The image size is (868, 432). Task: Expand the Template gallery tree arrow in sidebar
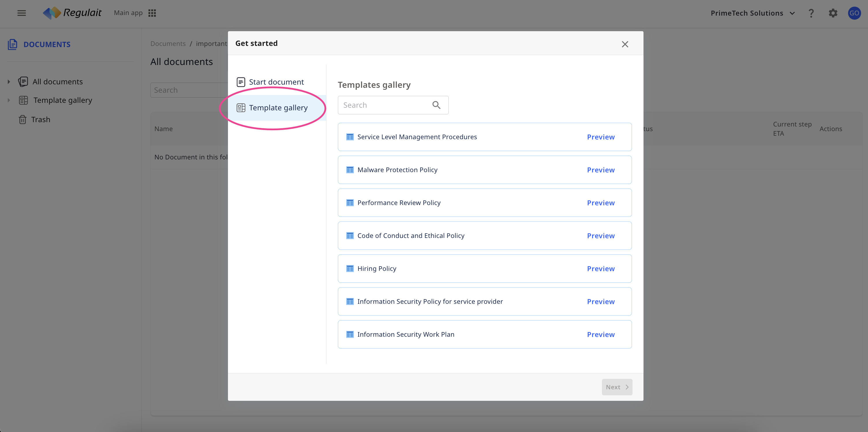(x=9, y=100)
